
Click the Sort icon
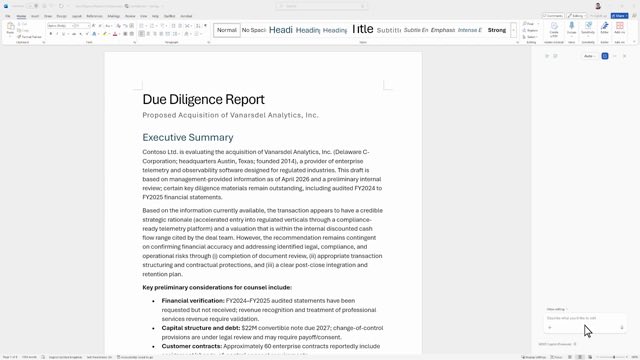tap(198, 26)
